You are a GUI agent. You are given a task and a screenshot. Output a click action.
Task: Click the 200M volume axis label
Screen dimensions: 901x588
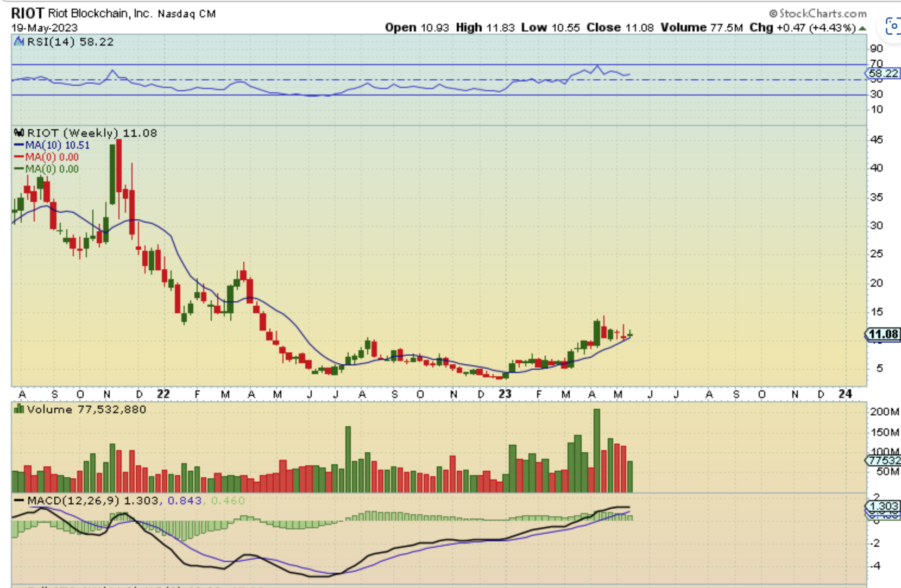885,412
